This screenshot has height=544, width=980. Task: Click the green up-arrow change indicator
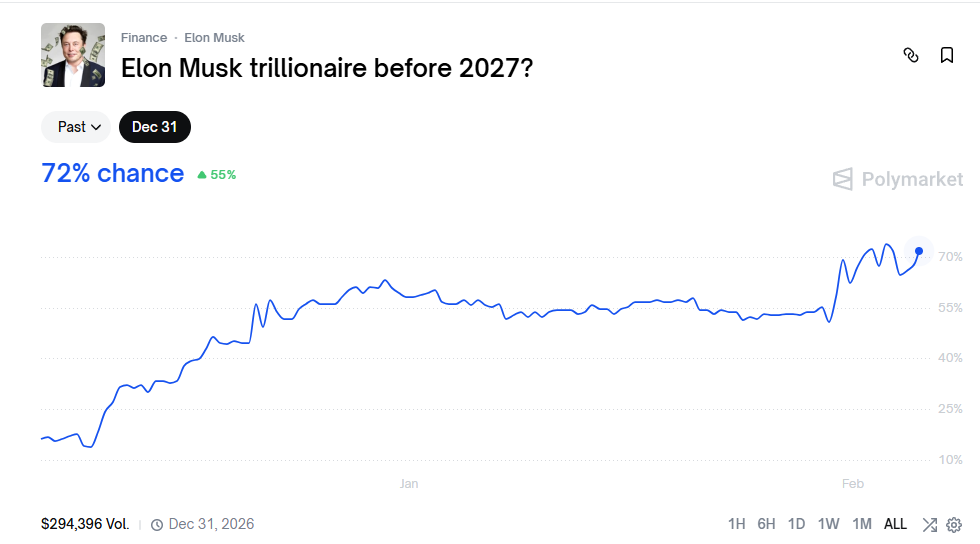[202, 175]
